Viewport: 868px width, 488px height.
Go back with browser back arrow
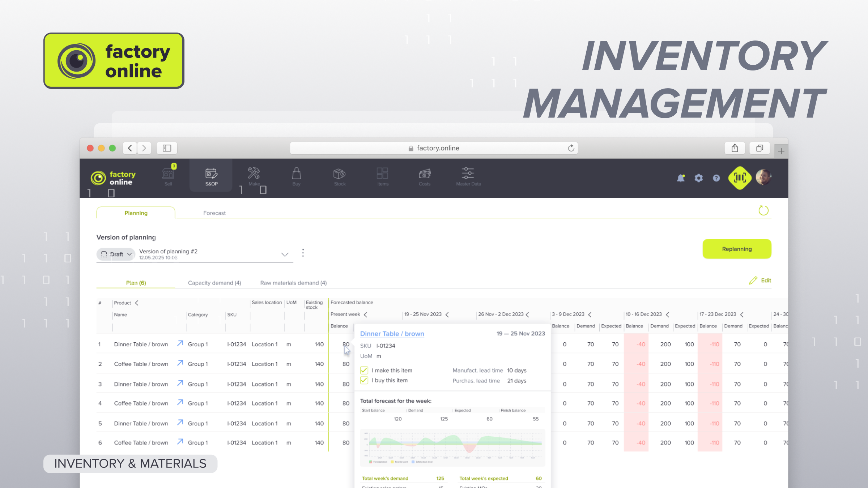click(130, 148)
